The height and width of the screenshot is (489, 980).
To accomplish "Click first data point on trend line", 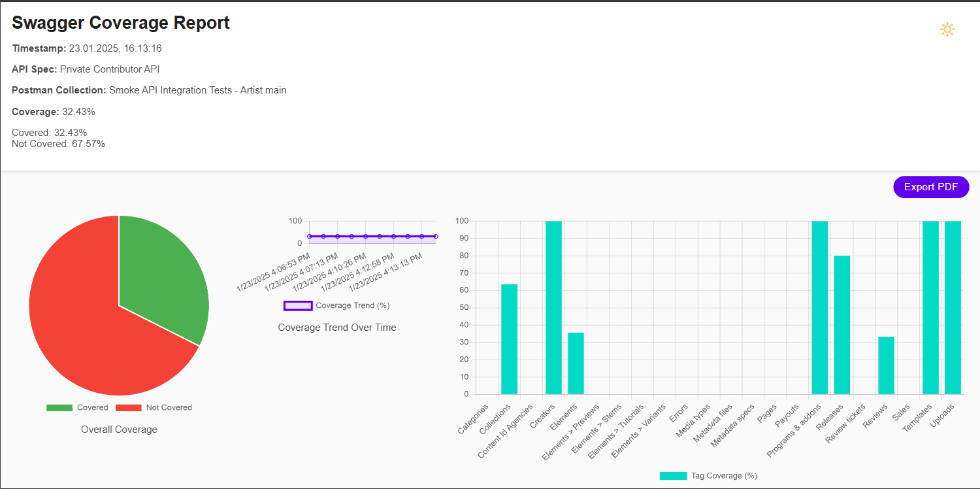I will 310,236.
